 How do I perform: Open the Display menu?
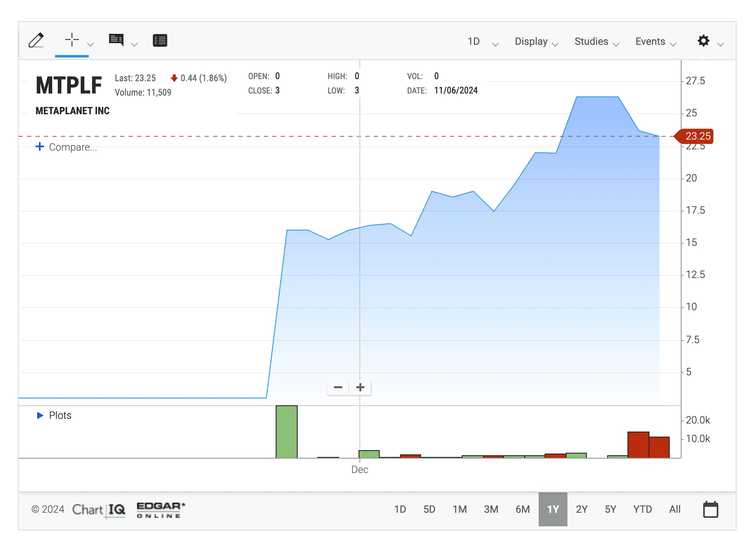[537, 41]
